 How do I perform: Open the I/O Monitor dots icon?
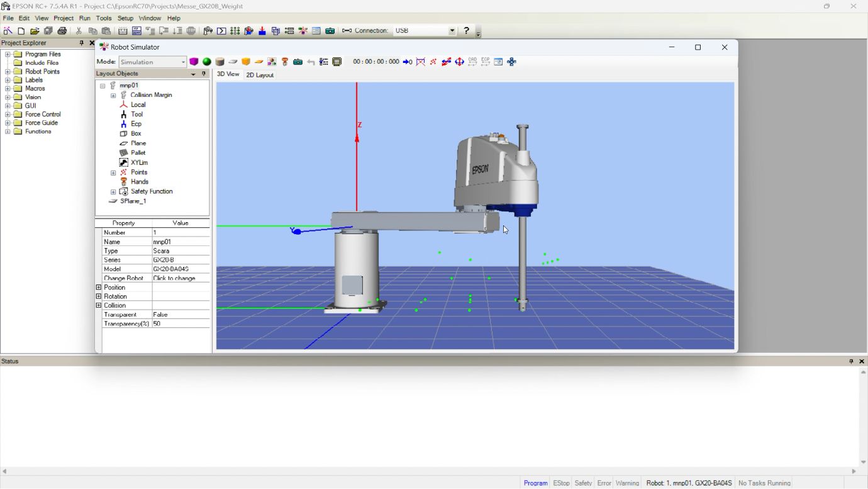tap(235, 31)
